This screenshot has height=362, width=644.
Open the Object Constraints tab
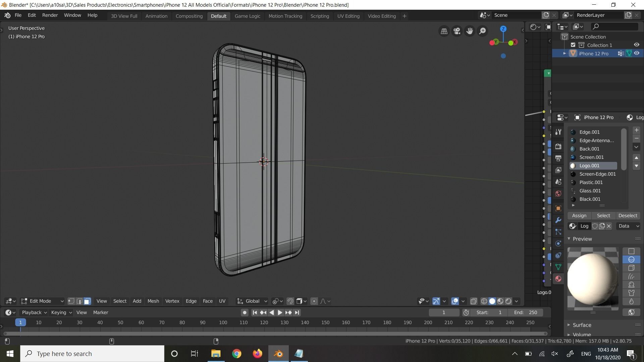(558, 255)
